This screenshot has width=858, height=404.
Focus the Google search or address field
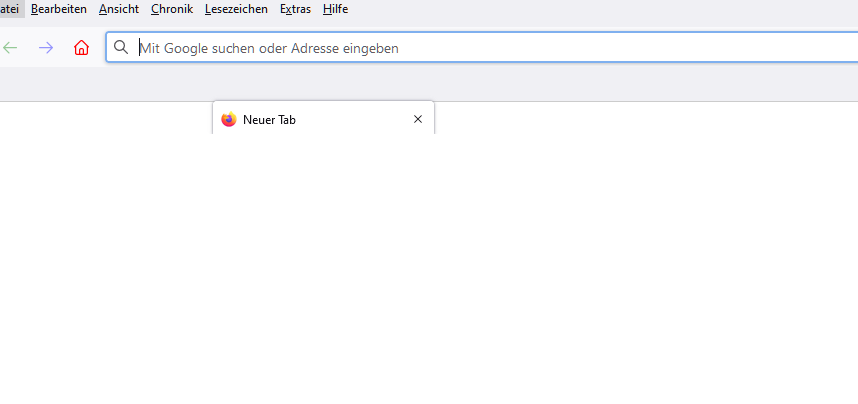pyautogui.click(x=480, y=47)
